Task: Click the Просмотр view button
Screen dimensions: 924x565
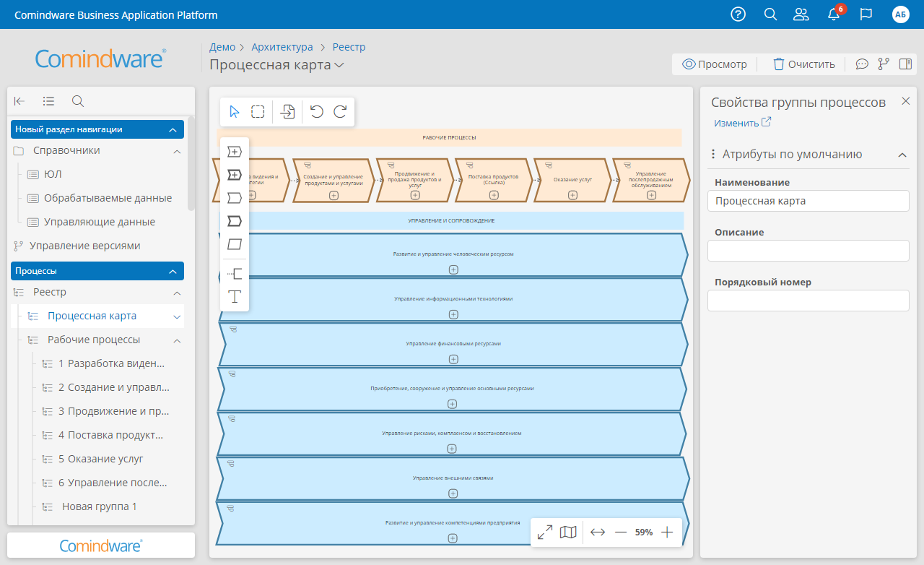Action: (715, 64)
